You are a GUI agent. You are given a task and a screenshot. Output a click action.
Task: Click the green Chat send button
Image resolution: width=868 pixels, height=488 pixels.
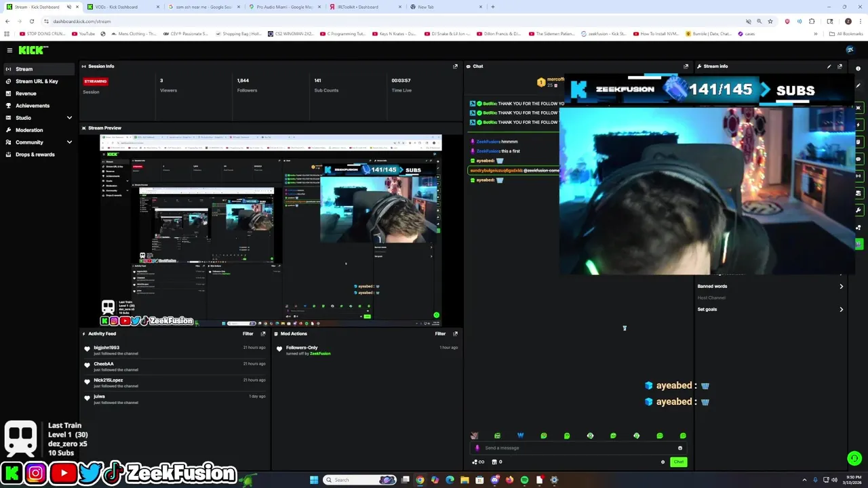coord(678,462)
